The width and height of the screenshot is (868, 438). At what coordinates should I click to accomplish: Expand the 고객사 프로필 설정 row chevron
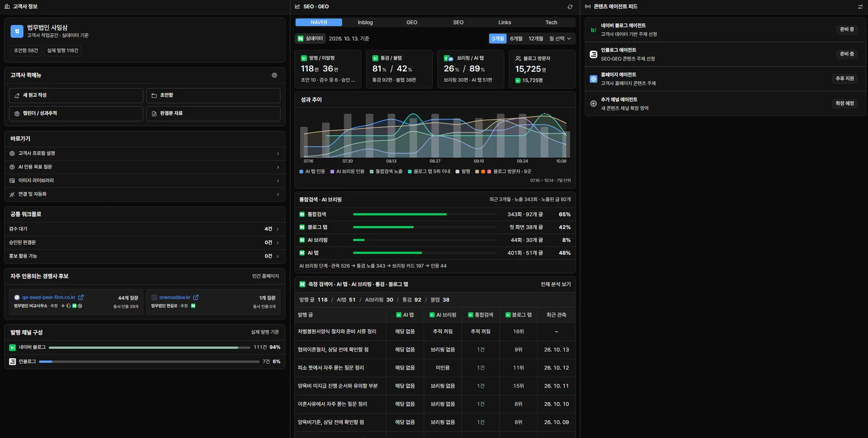click(278, 154)
